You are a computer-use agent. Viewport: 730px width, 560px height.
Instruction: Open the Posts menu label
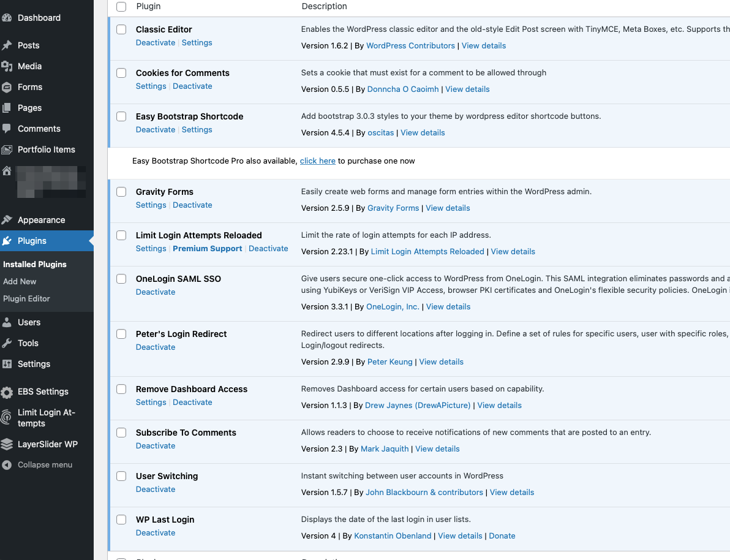pos(28,45)
